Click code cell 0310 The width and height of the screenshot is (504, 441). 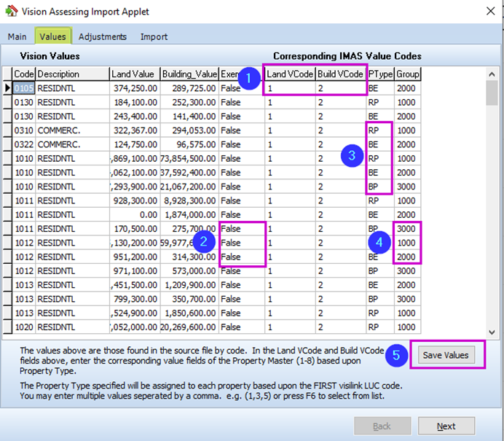[24, 130]
